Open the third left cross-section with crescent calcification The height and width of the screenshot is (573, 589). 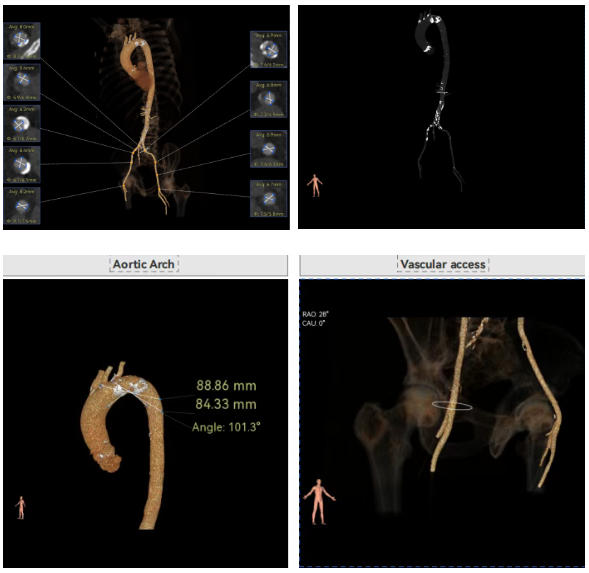[x=22, y=124]
